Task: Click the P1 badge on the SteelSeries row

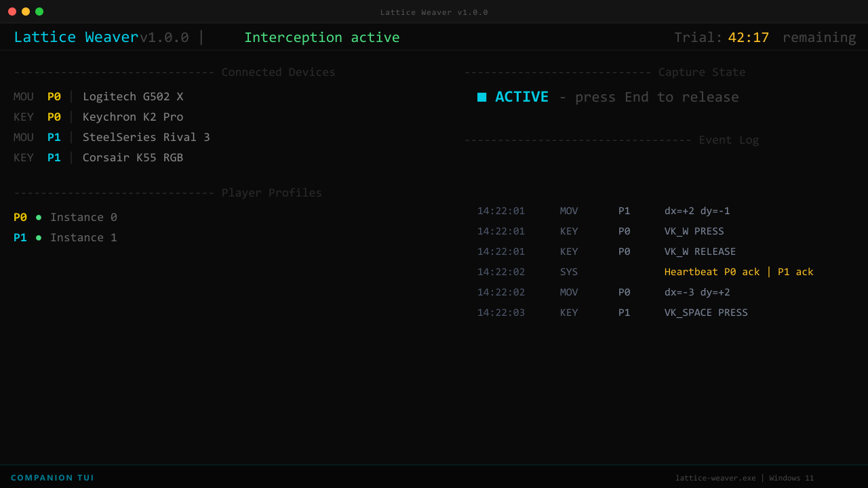Action: coord(54,138)
